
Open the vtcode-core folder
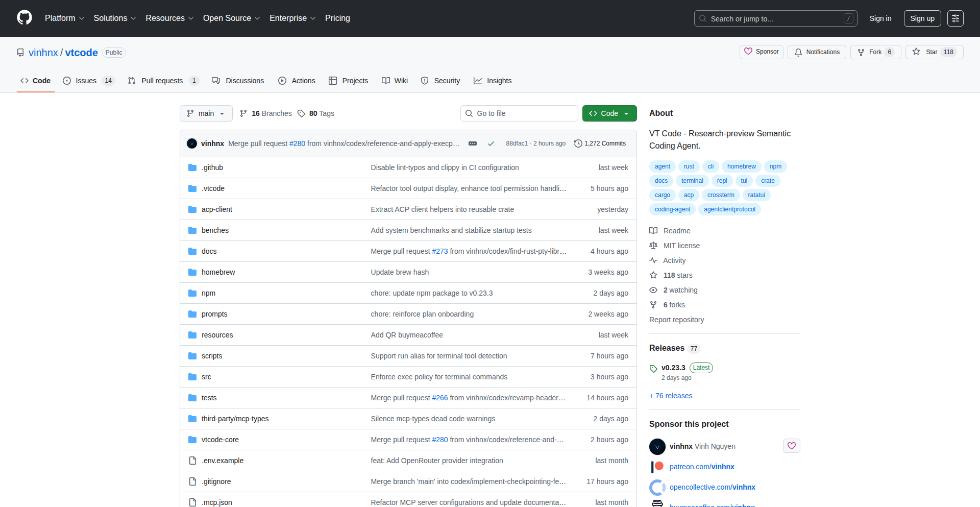click(220, 440)
